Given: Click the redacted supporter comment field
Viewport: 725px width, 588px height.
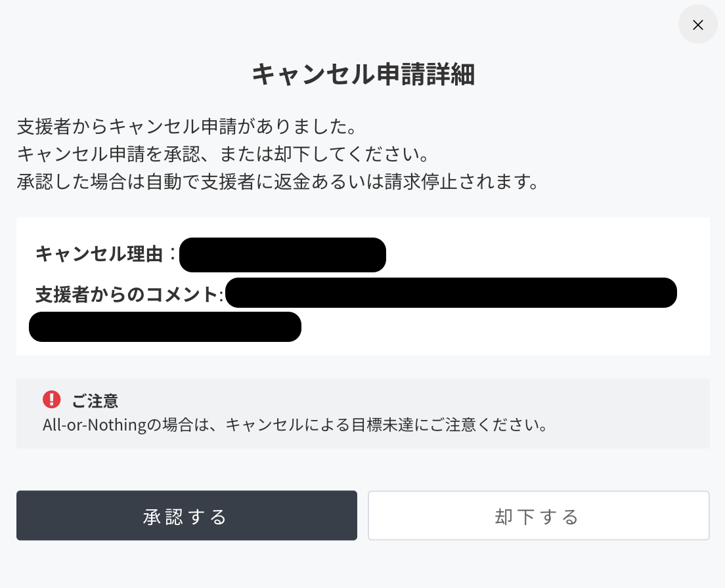Looking at the screenshot, I should (x=451, y=293).
